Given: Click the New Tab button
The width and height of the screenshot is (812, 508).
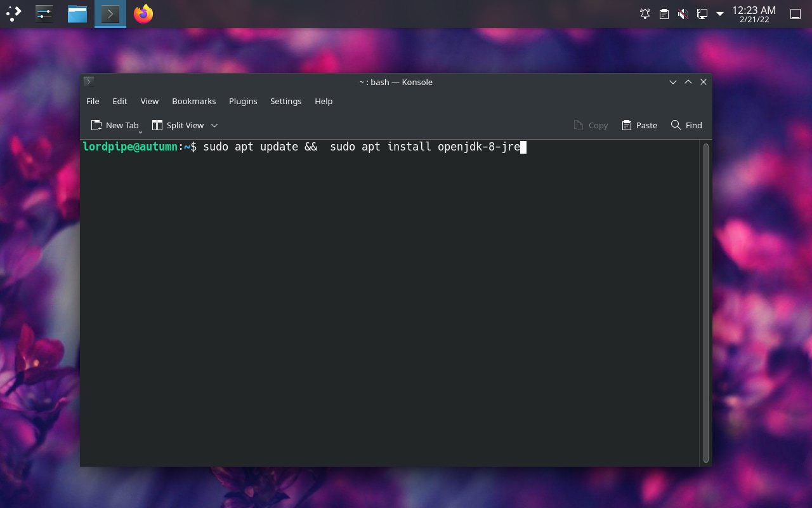Looking at the screenshot, I should pyautogui.click(x=115, y=125).
